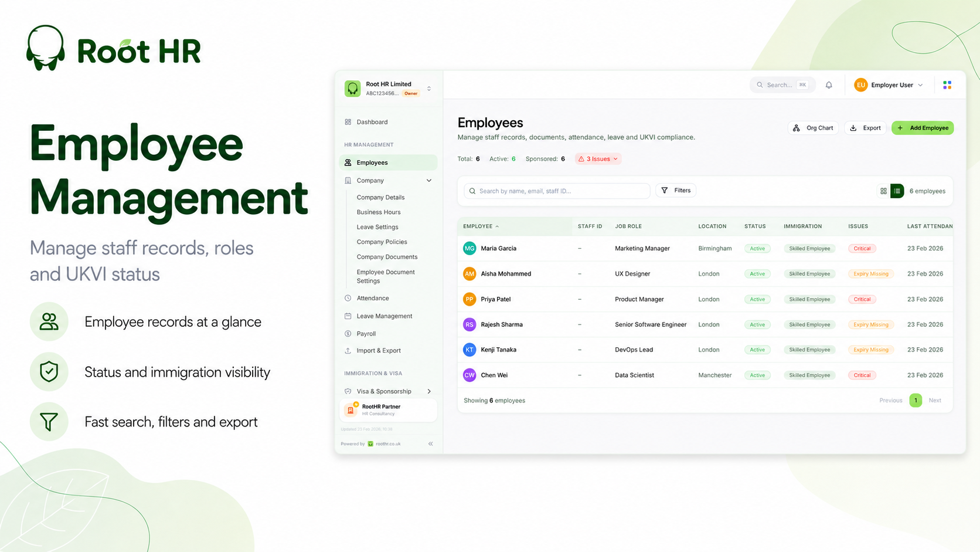Click the Manchester location cell
This screenshot has height=552, width=980.
[715, 375]
